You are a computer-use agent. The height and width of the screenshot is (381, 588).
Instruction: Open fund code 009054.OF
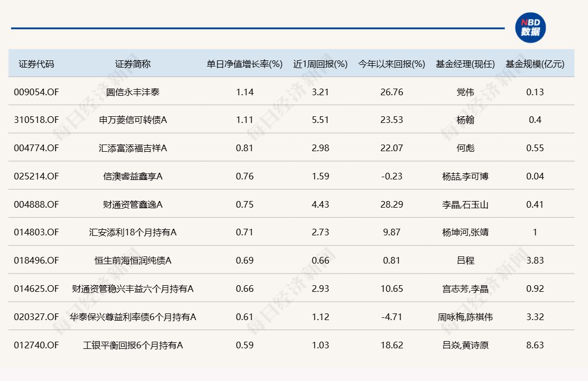pos(37,92)
